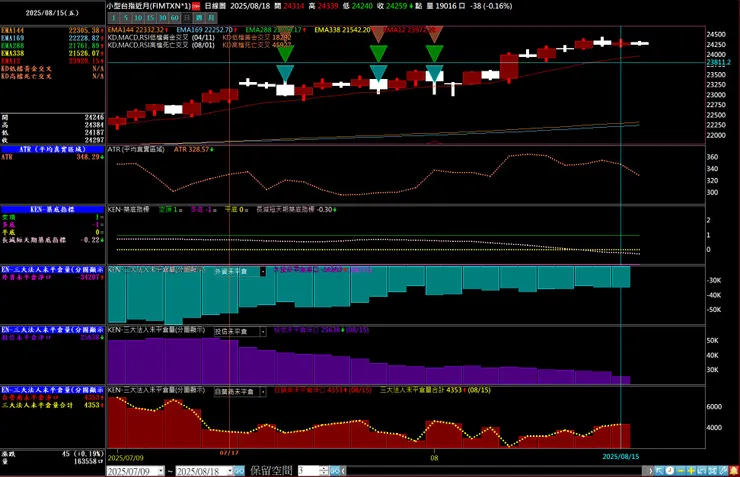740x477 pixels.
Task: Click the 07/17 date label on time axis
Action: (229, 453)
